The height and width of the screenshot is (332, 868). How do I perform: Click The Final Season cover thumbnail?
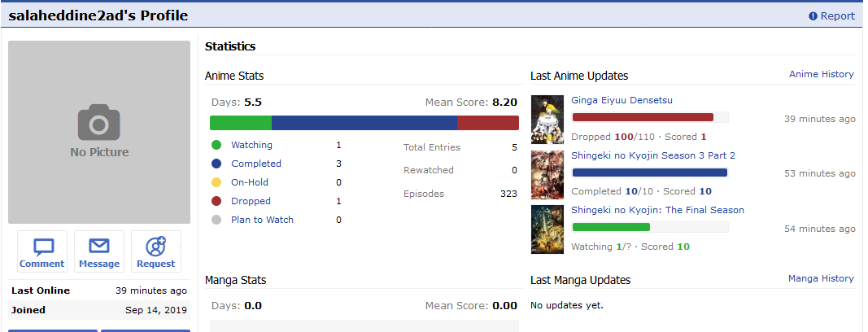pyautogui.click(x=547, y=229)
